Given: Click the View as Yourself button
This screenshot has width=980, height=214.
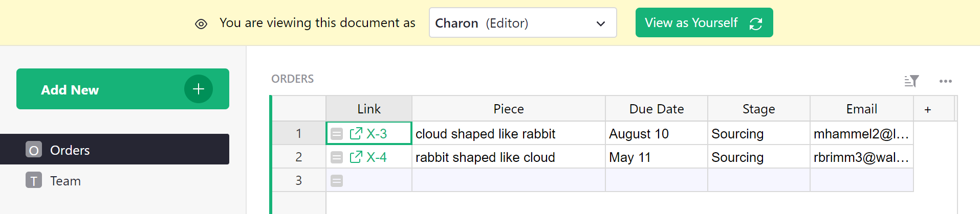Looking at the screenshot, I should tap(704, 23).
